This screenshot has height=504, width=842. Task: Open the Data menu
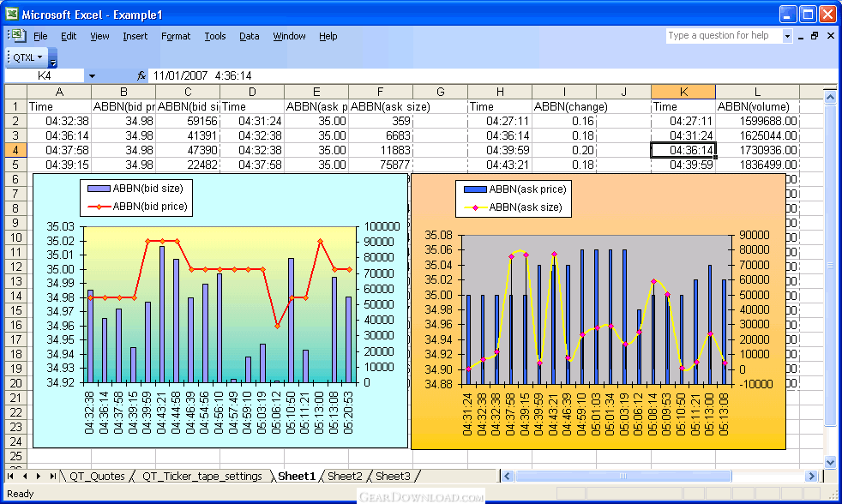point(249,36)
